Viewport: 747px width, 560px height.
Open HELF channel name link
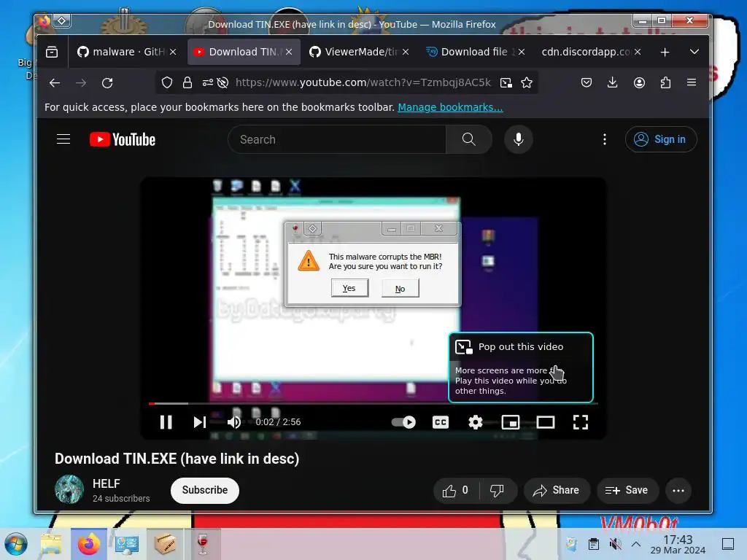[x=107, y=484]
